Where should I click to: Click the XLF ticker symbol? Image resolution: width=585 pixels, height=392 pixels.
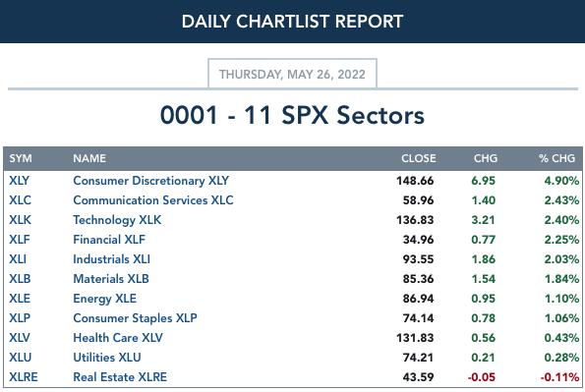pos(20,240)
